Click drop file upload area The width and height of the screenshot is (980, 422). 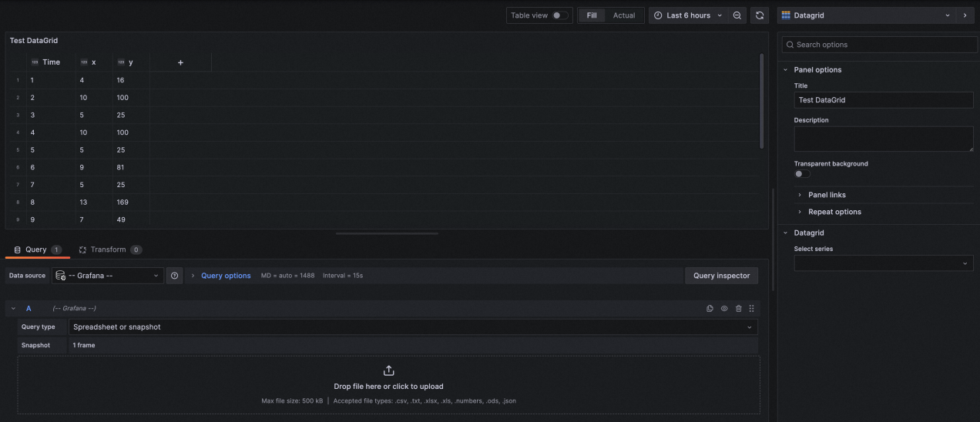(x=388, y=386)
